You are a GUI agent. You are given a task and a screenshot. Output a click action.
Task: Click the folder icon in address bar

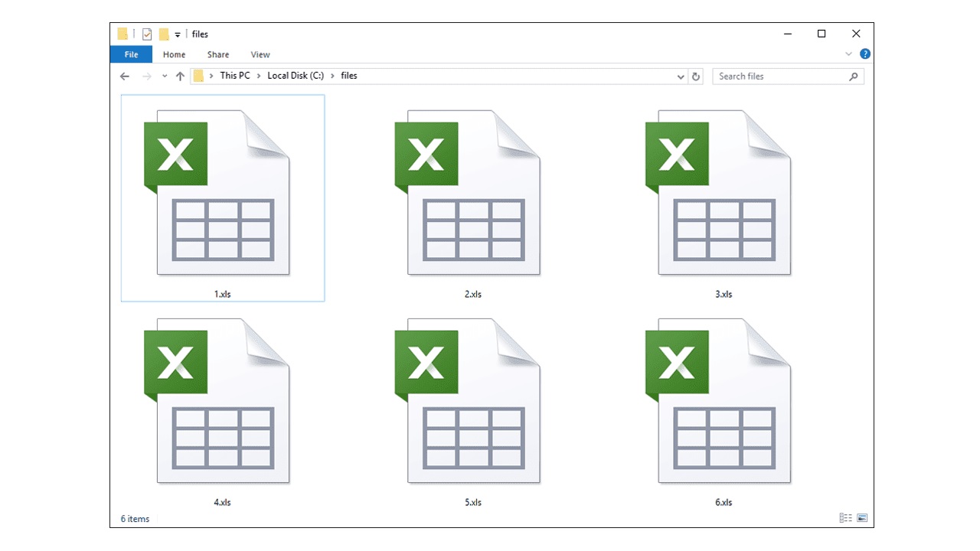(198, 76)
